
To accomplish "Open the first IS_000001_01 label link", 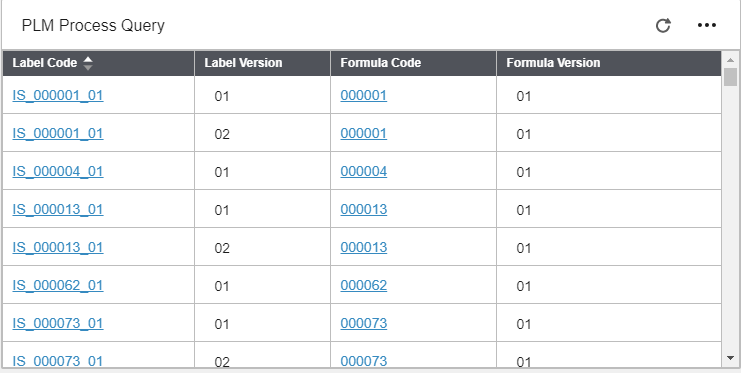I will click(x=58, y=95).
